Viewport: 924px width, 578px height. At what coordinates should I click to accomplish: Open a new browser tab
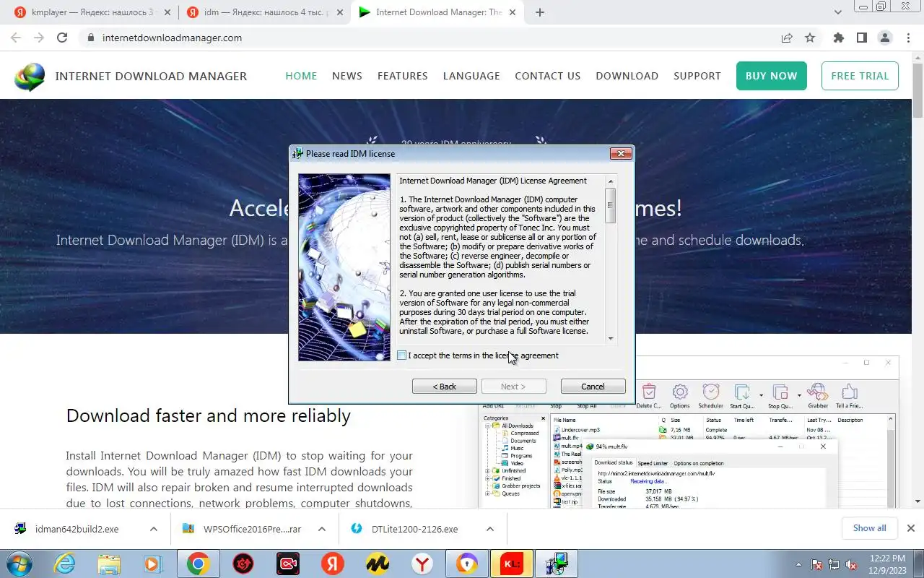pos(540,12)
